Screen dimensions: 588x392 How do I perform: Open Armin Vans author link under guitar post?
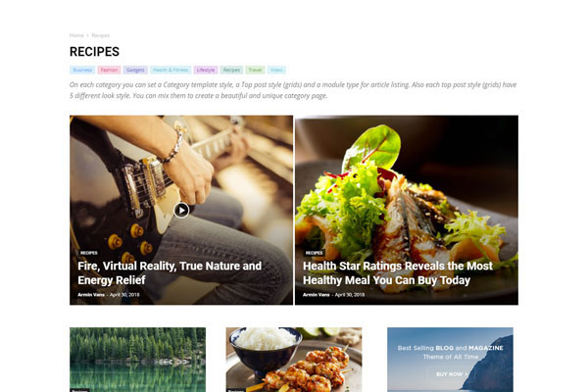(91, 295)
